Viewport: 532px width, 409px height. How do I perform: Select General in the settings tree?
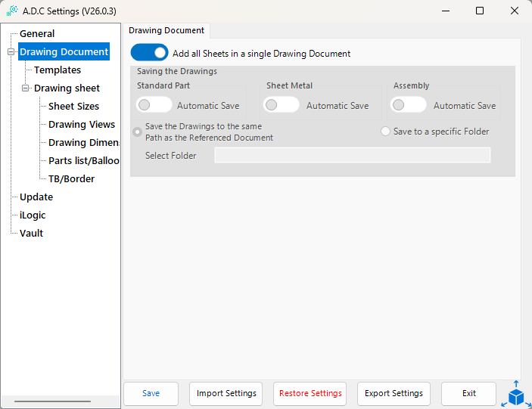37,33
